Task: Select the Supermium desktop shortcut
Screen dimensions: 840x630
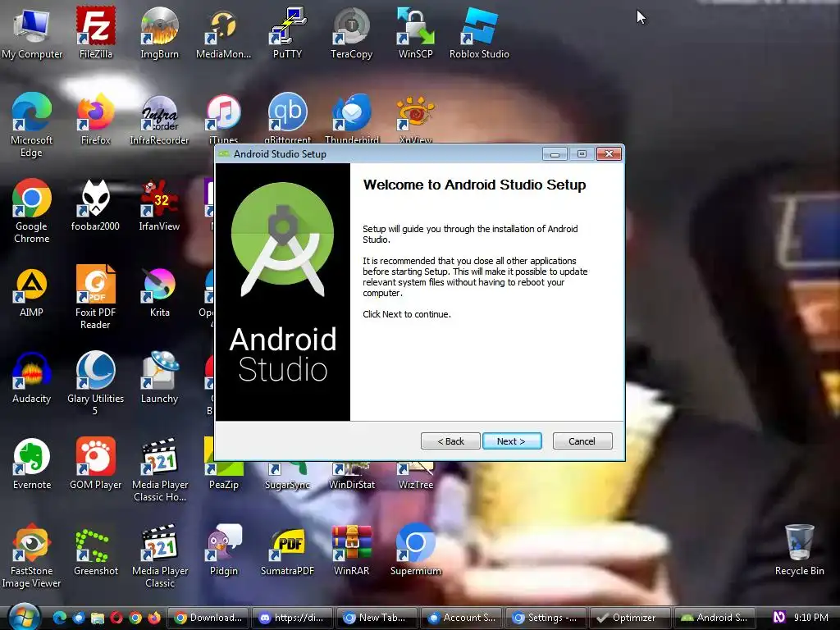Action: (x=415, y=550)
